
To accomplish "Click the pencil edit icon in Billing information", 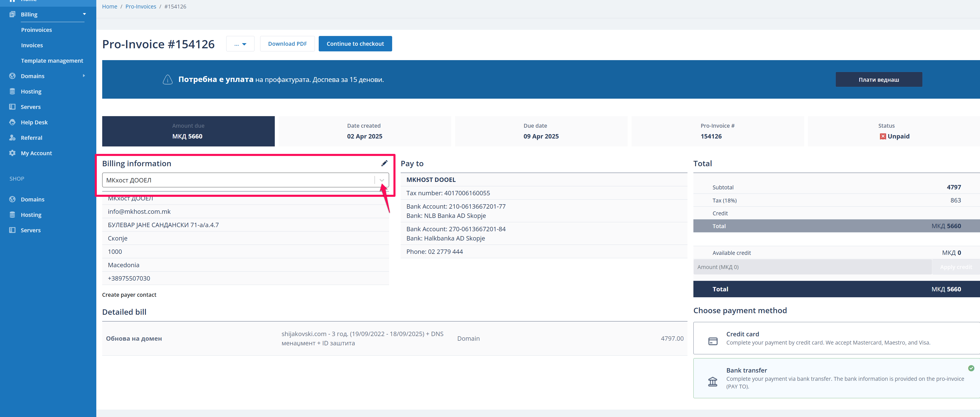I will [384, 163].
